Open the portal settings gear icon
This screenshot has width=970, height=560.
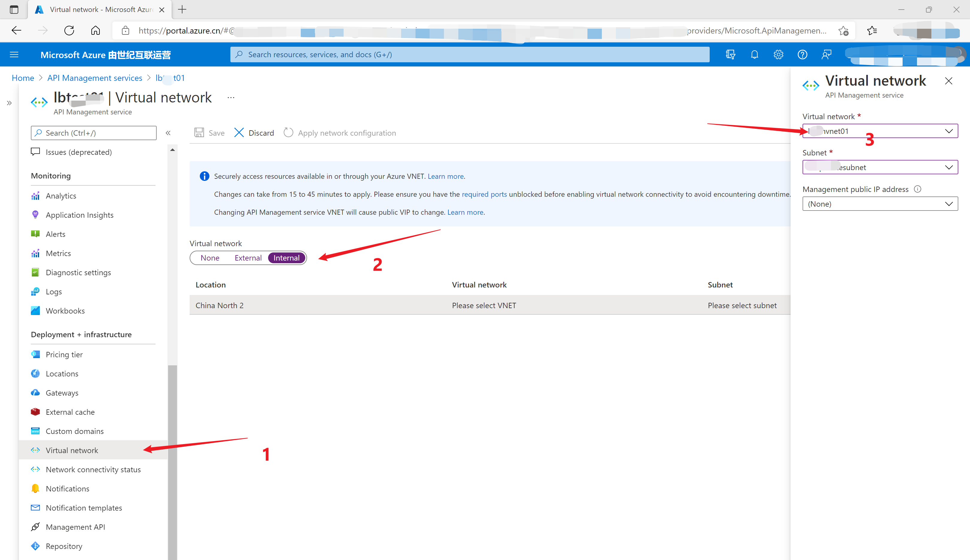click(778, 55)
